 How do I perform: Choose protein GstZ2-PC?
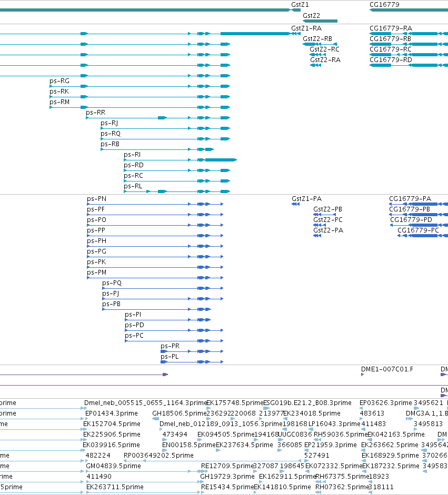328,220
